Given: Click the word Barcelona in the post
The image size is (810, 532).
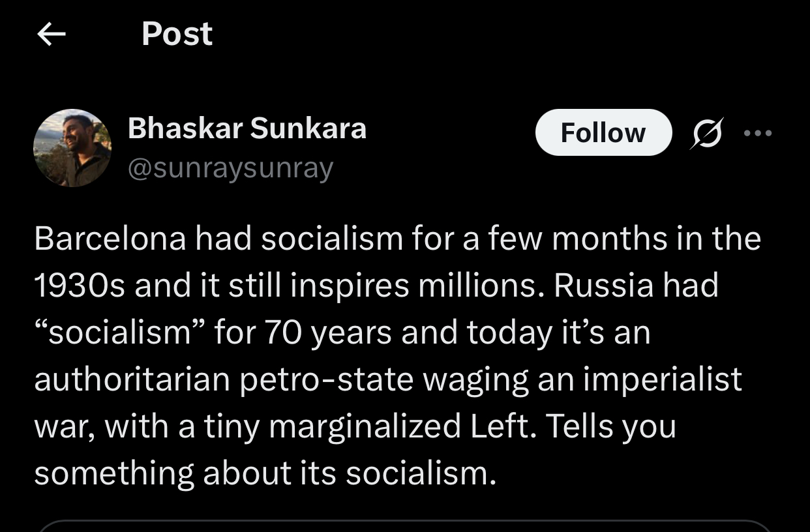Looking at the screenshot, I should [x=110, y=239].
